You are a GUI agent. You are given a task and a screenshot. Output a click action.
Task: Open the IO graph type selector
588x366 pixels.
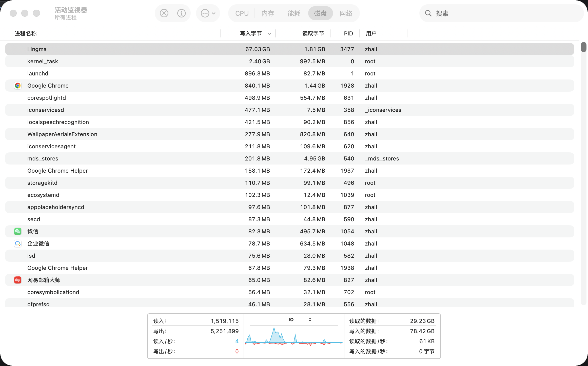pos(310,319)
